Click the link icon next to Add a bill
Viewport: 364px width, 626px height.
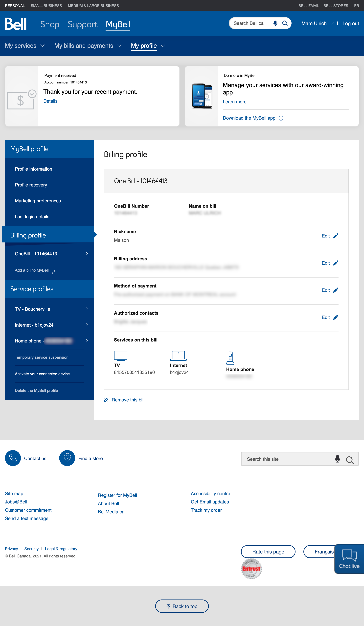pos(54,272)
